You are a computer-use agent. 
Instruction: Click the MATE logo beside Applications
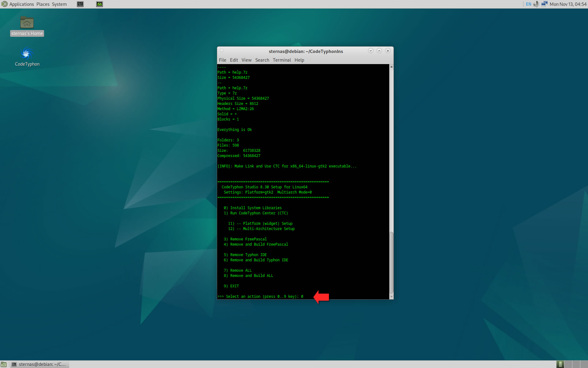(x=4, y=4)
